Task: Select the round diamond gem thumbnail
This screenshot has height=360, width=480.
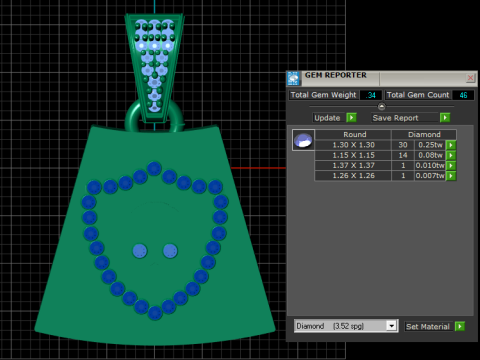Action: 303,140
